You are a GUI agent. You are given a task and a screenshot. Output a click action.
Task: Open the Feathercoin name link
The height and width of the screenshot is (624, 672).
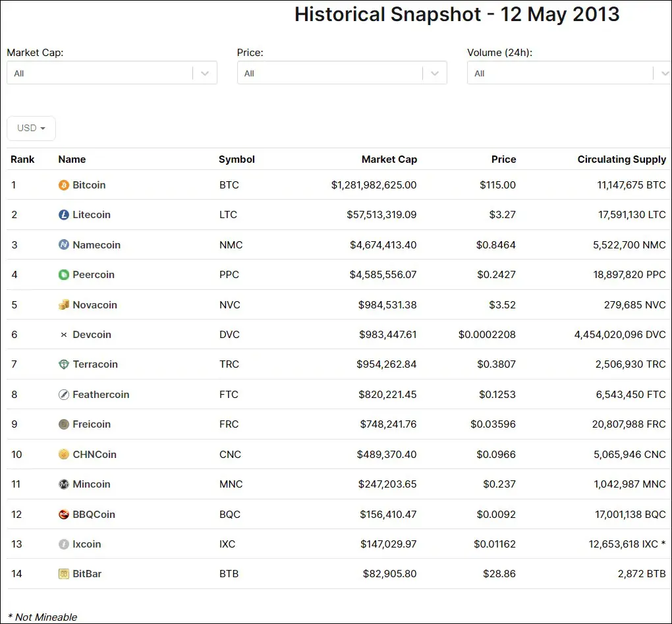(101, 394)
